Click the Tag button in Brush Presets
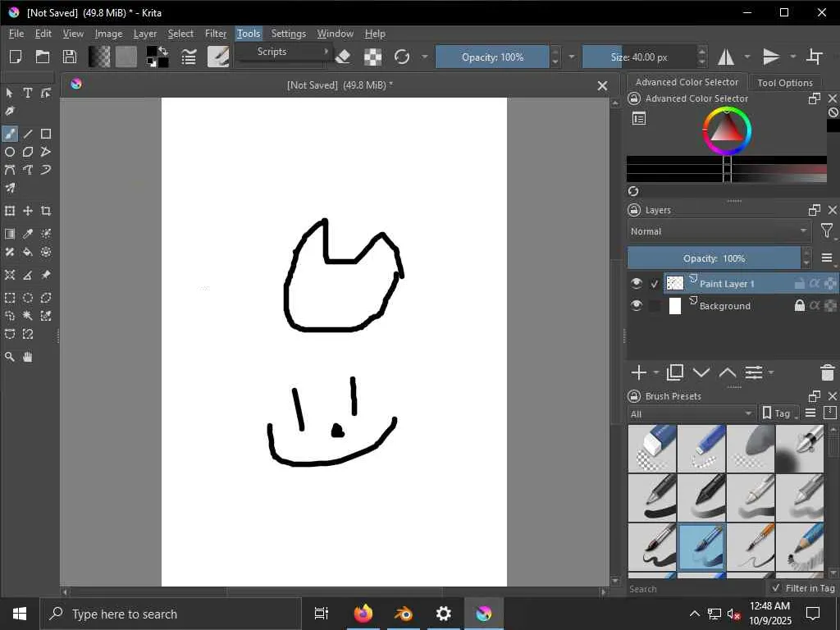 777,413
